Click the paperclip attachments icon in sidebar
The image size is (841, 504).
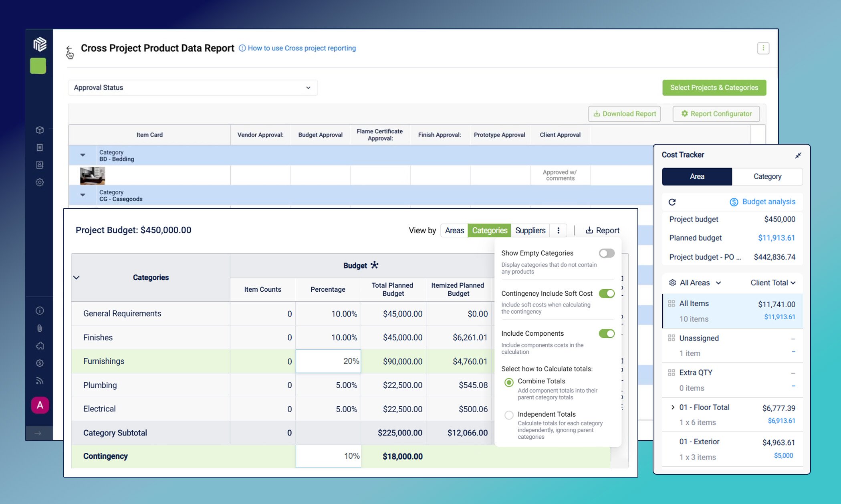click(x=40, y=328)
